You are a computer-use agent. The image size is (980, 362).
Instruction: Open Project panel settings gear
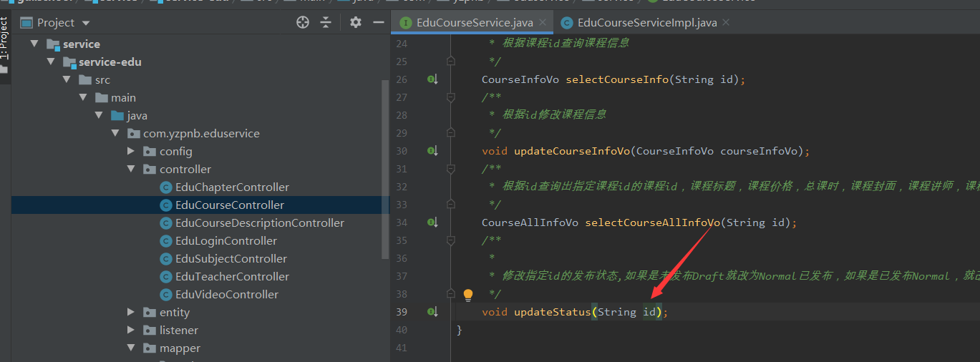coord(356,23)
